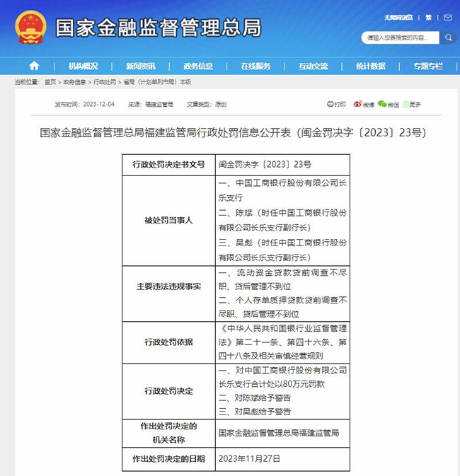Click the home icon in navigation bar
460x476 pixels.
tap(34, 66)
